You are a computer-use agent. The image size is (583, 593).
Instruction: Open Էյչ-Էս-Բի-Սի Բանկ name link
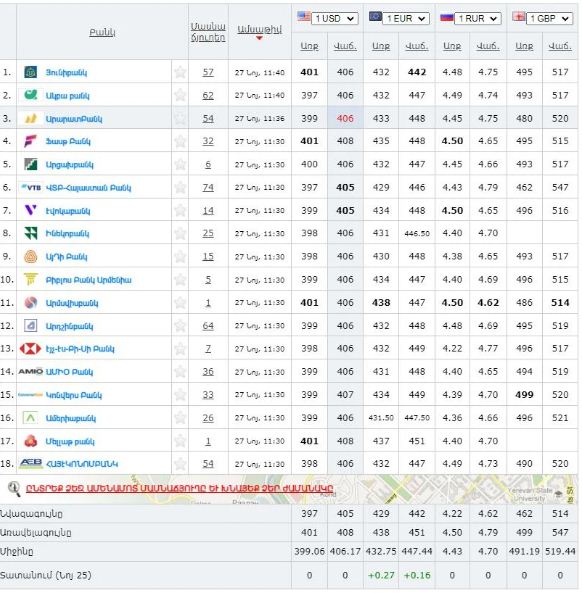click(80, 349)
